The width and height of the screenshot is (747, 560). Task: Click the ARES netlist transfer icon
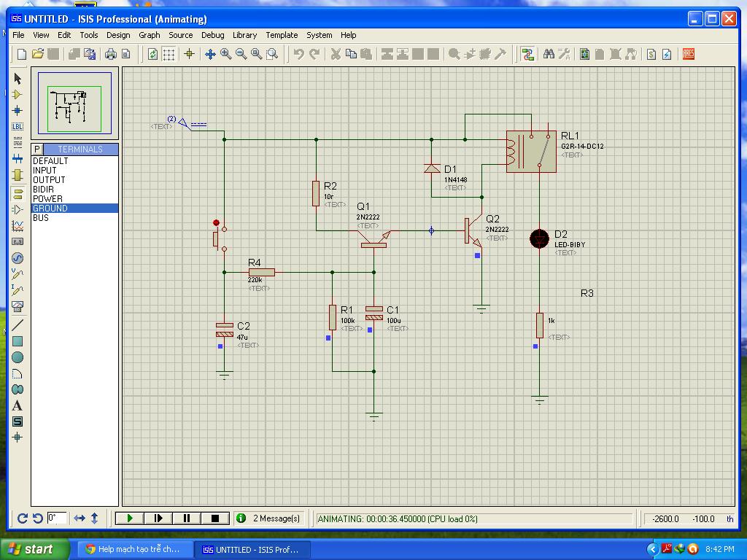[688, 54]
